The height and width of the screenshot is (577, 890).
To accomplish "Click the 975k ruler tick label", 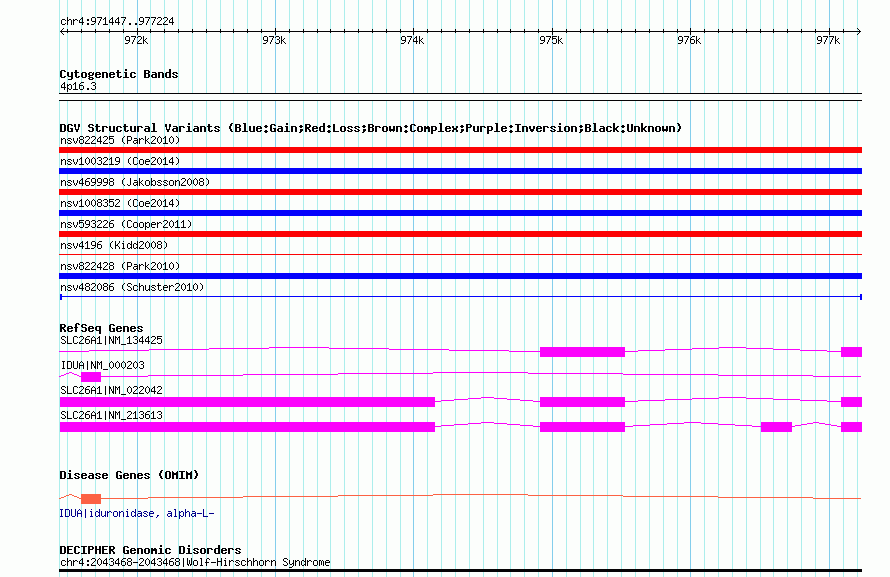I will point(551,40).
